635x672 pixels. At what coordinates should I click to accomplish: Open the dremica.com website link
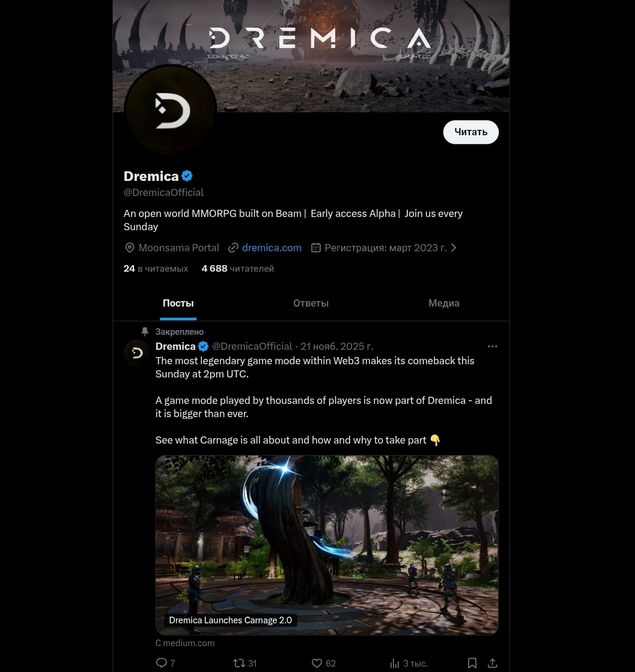272,248
